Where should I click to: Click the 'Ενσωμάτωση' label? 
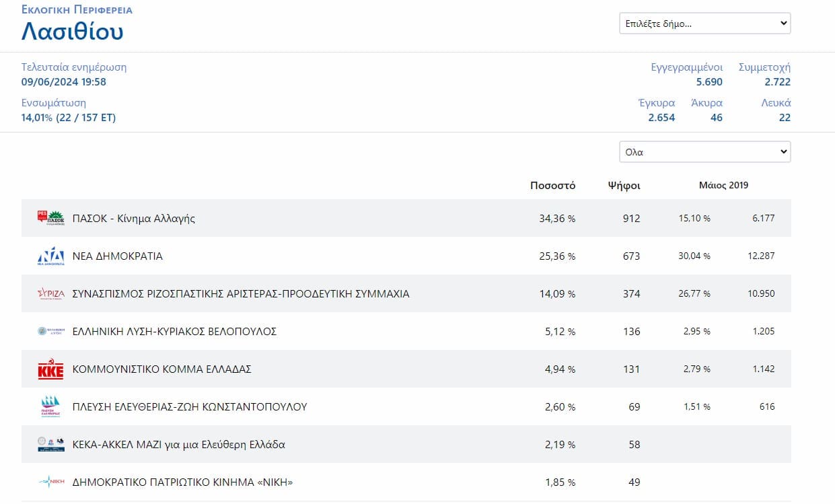tap(54, 103)
